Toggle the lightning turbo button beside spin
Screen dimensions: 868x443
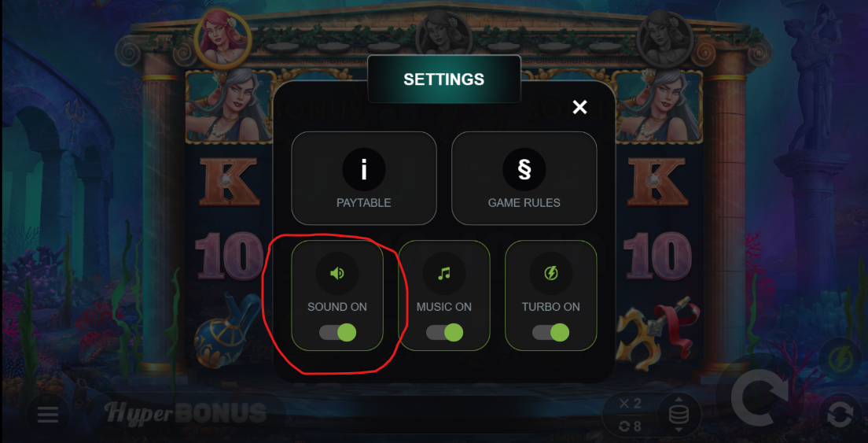tap(840, 360)
